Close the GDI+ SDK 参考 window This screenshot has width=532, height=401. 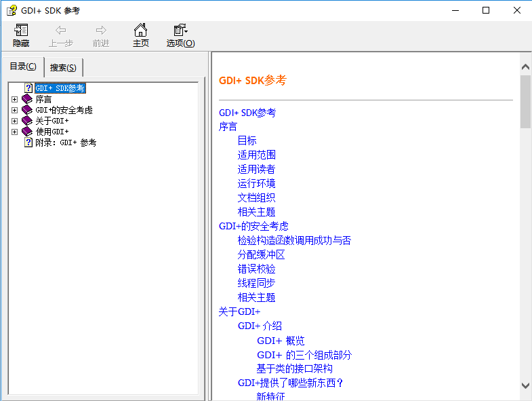click(516, 11)
